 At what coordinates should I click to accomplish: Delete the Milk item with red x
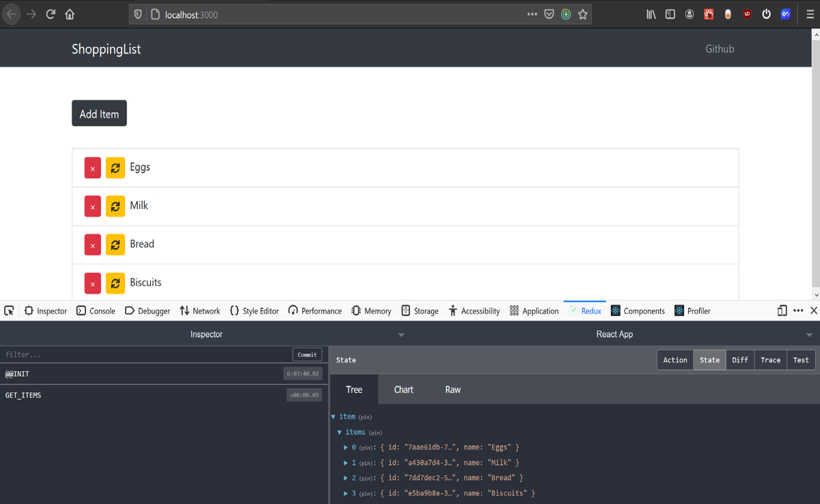tap(93, 206)
